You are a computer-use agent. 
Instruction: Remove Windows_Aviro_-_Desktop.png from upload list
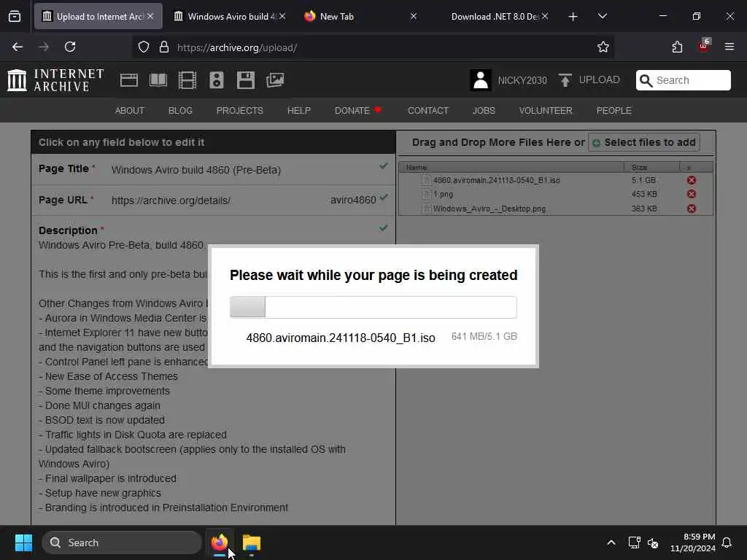(x=692, y=209)
